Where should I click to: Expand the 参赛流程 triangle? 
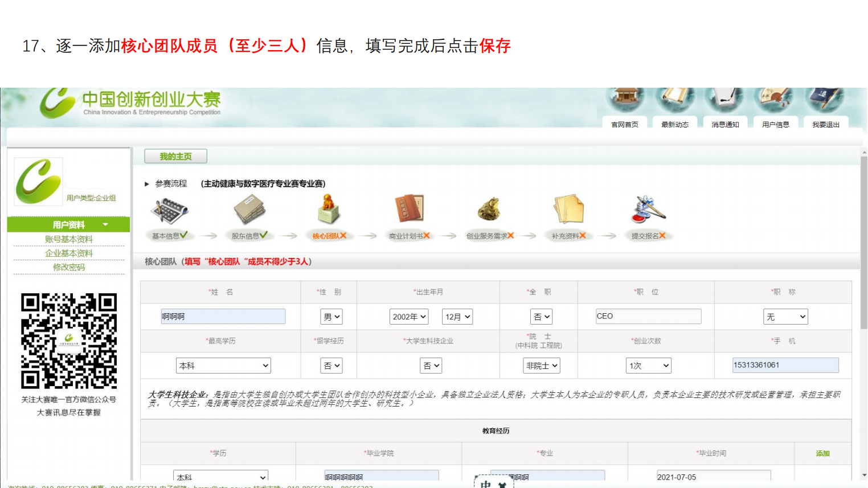point(147,184)
